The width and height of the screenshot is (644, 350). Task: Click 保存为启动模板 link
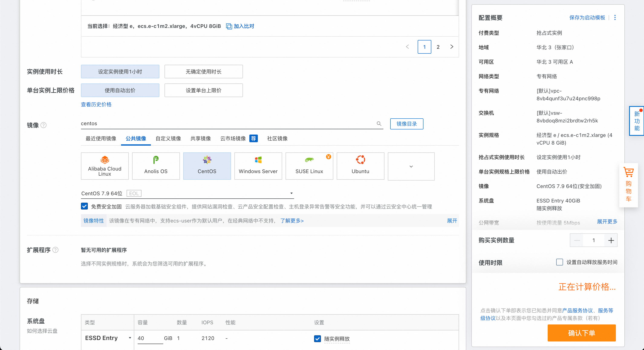point(587,17)
